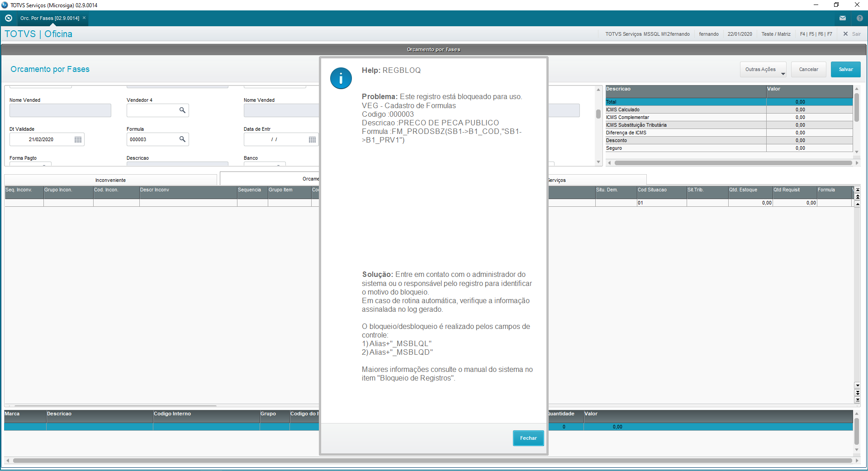Click the Descricao column header in totals grid
Screen dimensions: 868x471
click(x=686, y=91)
